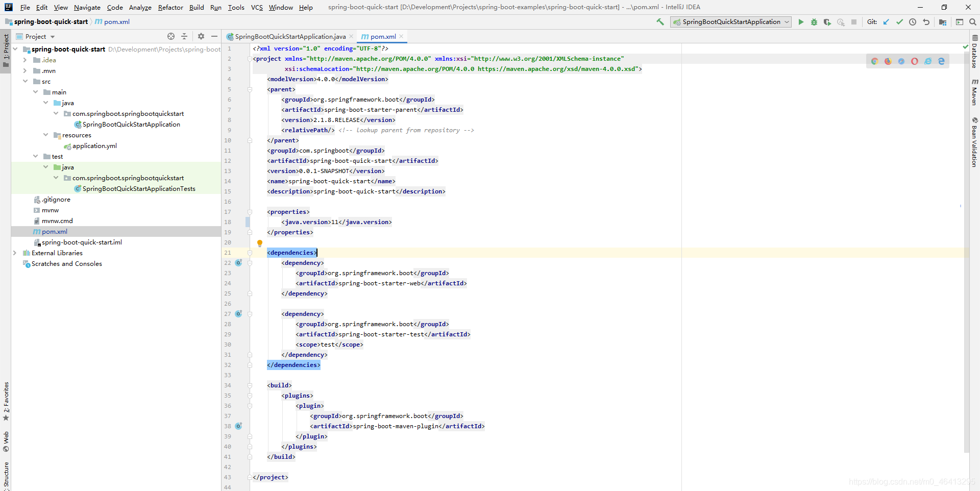Viewport: 980px width, 491px height.
Task: Open the Refactor menu
Action: (x=170, y=7)
